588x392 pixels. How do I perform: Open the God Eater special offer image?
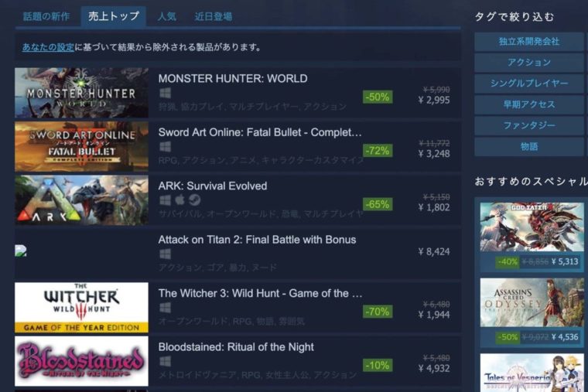(x=532, y=227)
